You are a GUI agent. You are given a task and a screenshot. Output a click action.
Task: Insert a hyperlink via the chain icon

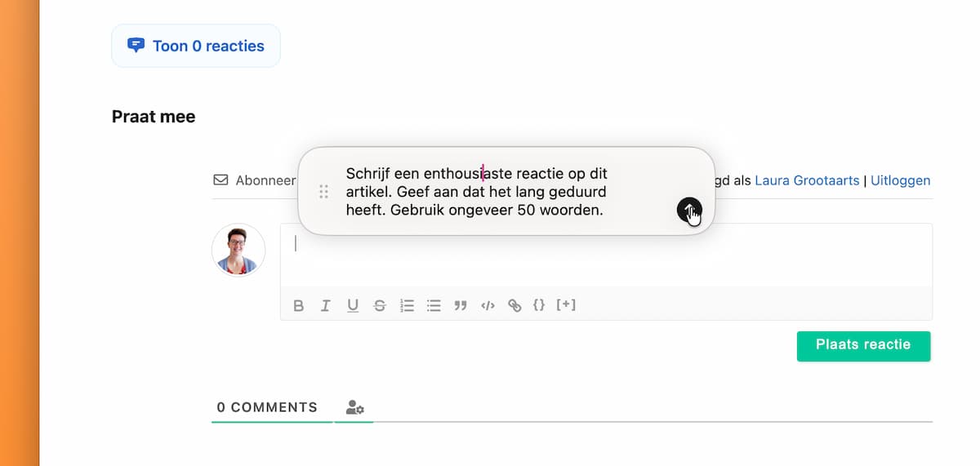tap(514, 306)
